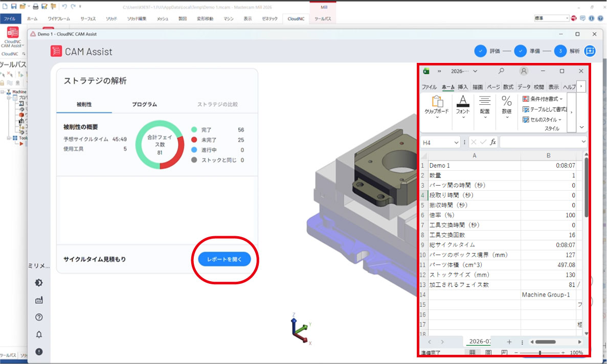607x364 pixels.
Task: Open the Excel Alignment (配置) group
Action: point(485,107)
